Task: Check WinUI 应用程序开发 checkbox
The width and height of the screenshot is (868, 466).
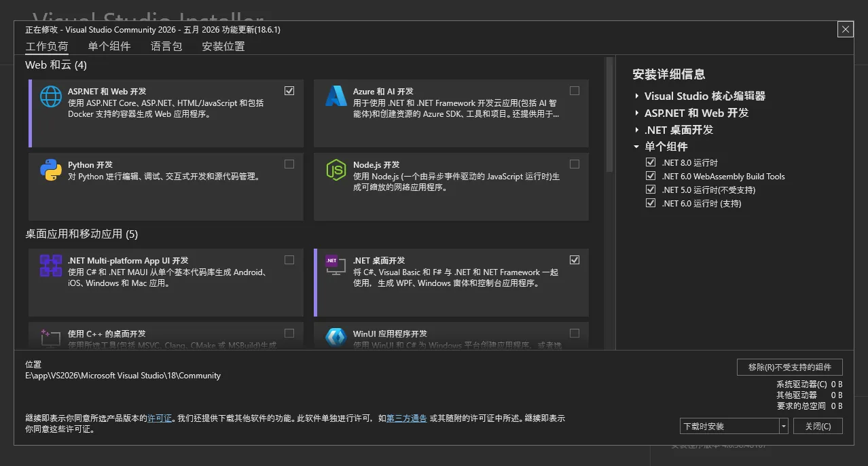Action: [x=575, y=333]
